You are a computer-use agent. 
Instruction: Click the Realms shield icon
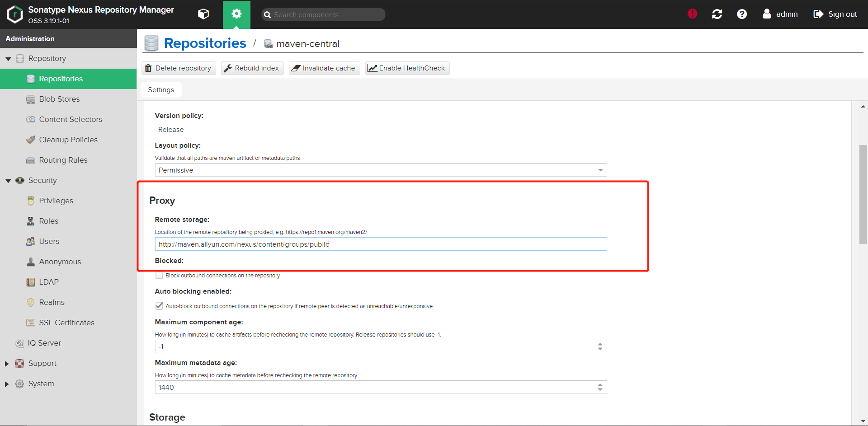coord(31,302)
